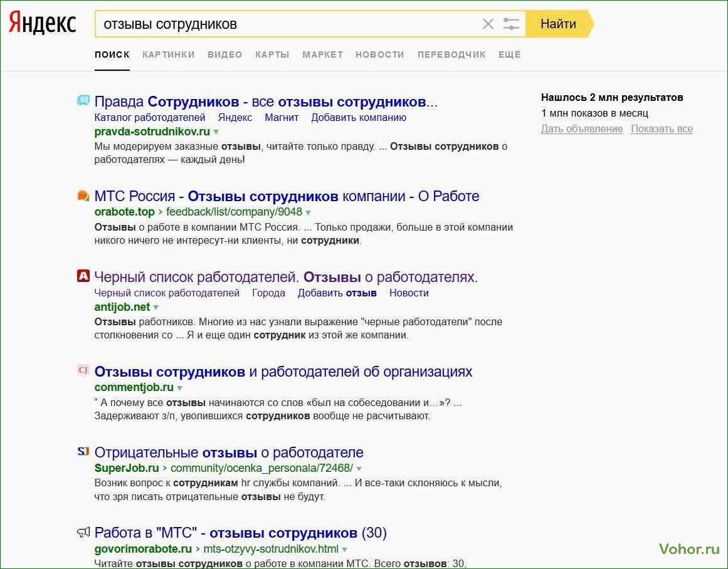The image size is (728, 569).
Task: Clear the search query with the X icon
Action: (x=488, y=24)
